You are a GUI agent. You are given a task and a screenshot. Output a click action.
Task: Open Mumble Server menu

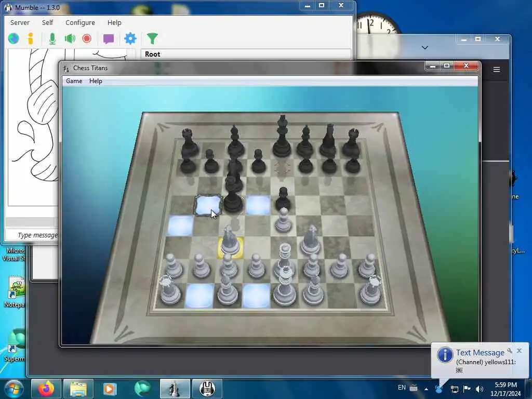click(x=20, y=22)
